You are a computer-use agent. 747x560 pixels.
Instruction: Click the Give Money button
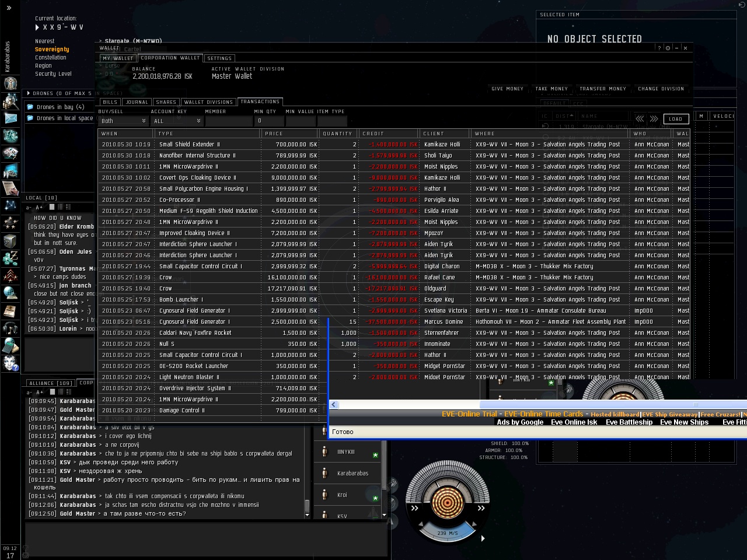coord(507,89)
